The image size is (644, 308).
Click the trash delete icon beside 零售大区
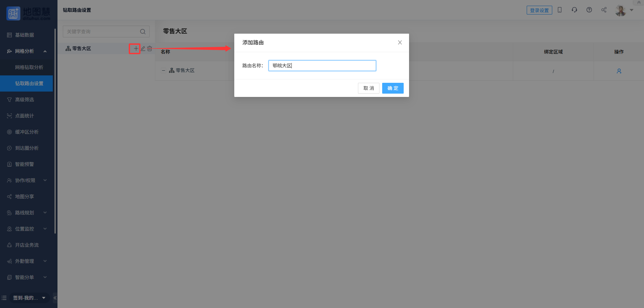pyautogui.click(x=150, y=48)
